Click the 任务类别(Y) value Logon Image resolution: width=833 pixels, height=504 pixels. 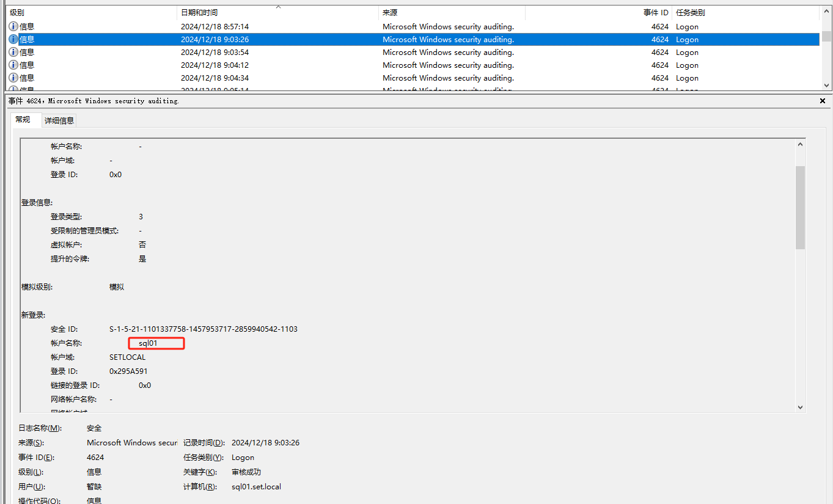coord(243,458)
